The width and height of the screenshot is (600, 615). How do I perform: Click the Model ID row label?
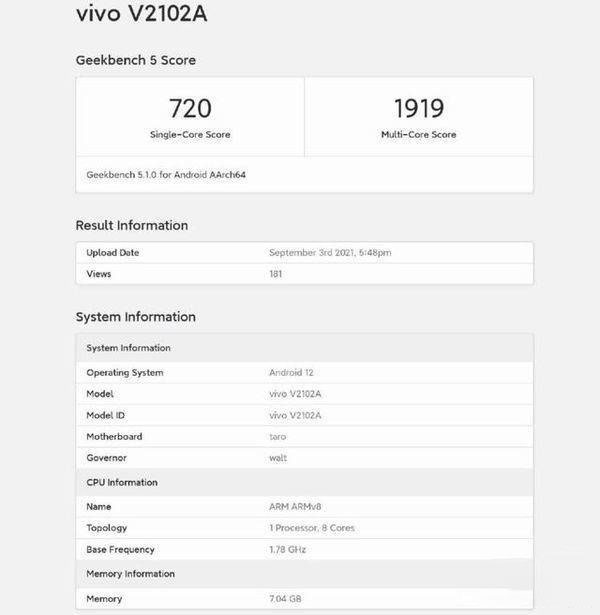(106, 415)
